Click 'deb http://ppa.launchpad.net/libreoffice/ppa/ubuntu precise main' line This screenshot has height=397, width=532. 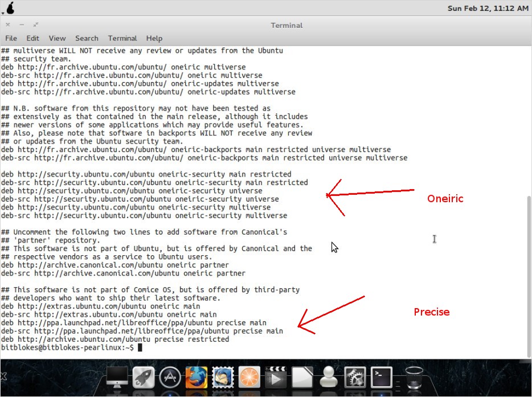134,323
